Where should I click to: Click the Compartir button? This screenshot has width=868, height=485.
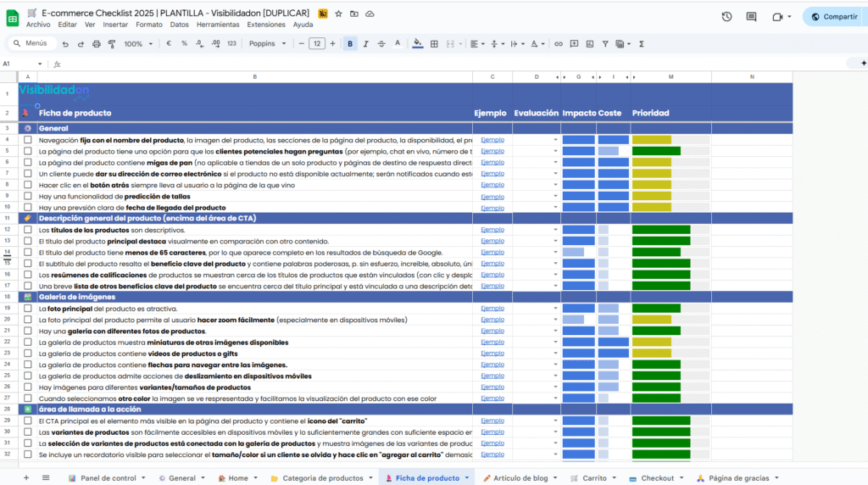click(x=834, y=16)
